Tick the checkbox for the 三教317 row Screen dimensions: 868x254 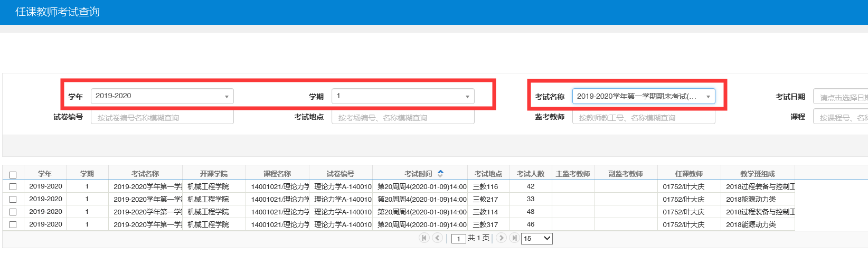(13, 225)
